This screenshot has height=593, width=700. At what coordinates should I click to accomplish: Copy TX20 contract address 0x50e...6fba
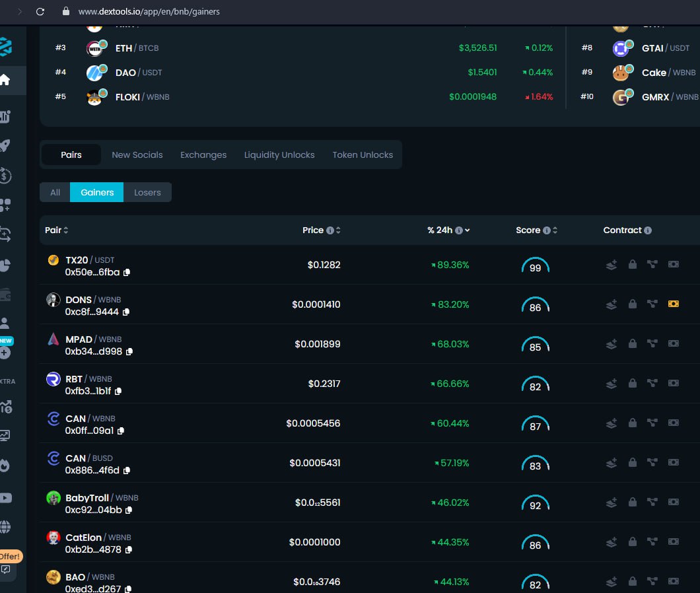[127, 272]
